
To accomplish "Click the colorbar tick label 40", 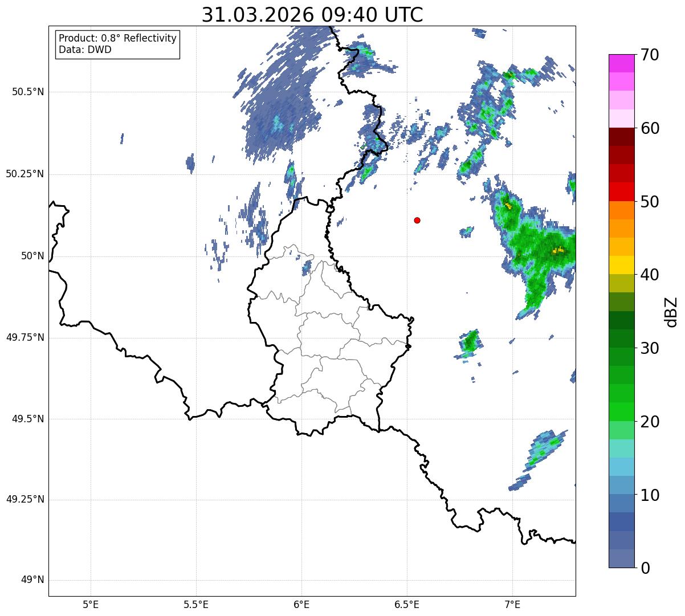I will pos(650,275).
